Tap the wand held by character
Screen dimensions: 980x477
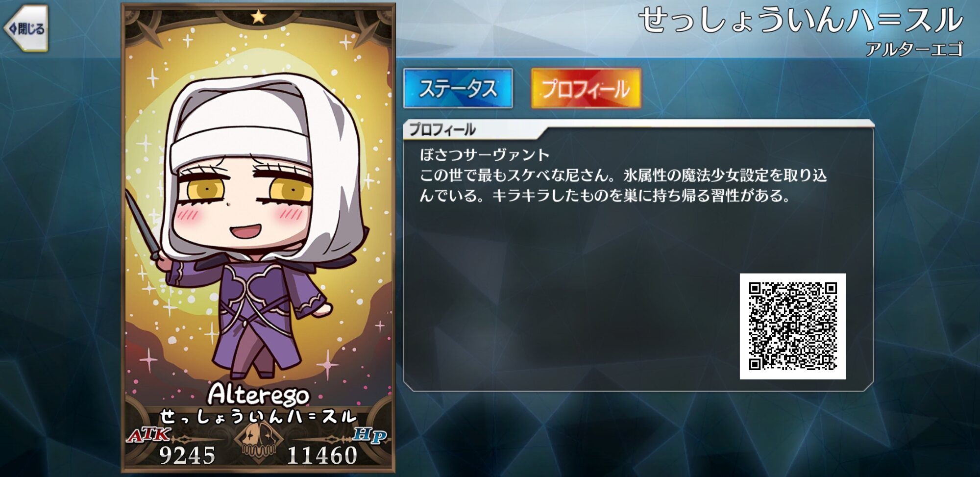[143, 226]
